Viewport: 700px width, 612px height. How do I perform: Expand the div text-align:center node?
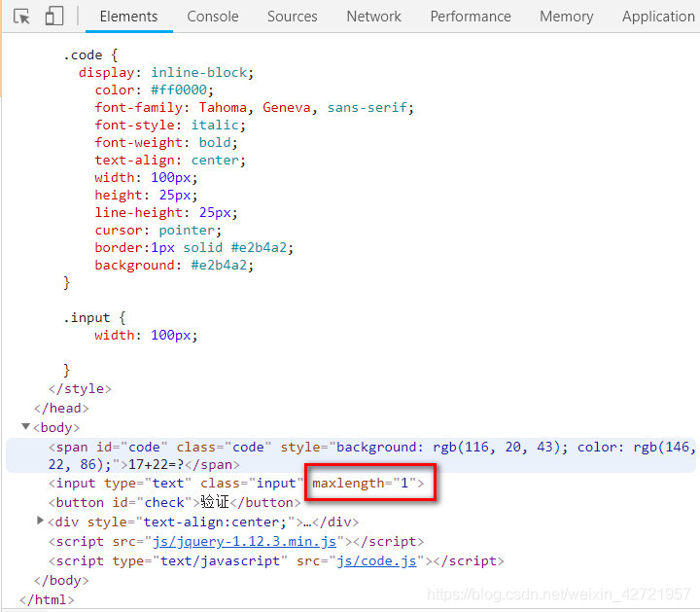[x=40, y=521]
